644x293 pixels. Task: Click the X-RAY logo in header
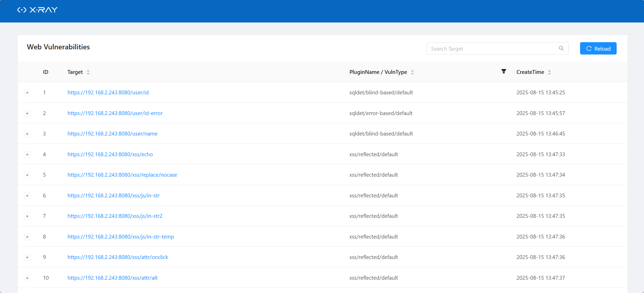point(37,10)
